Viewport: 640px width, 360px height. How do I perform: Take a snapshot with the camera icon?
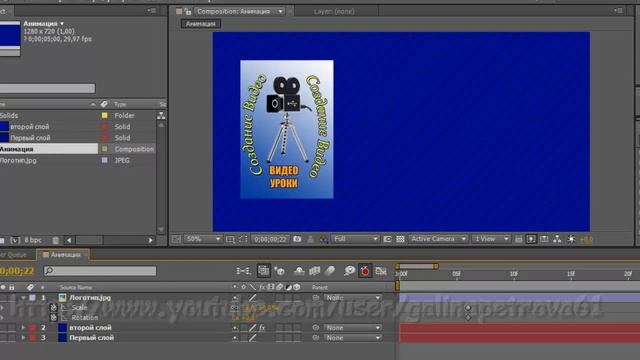point(297,239)
